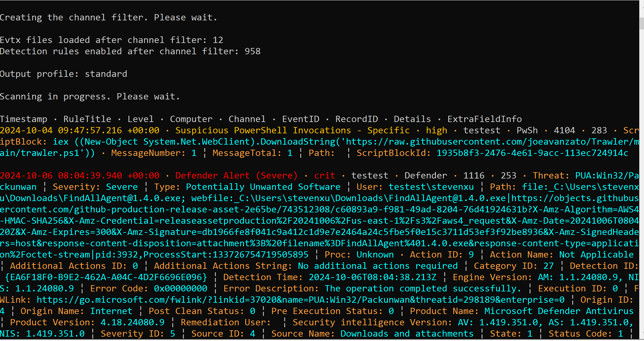
Task: Click 'Not Applicable' action name value
Action: click(x=596, y=255)
